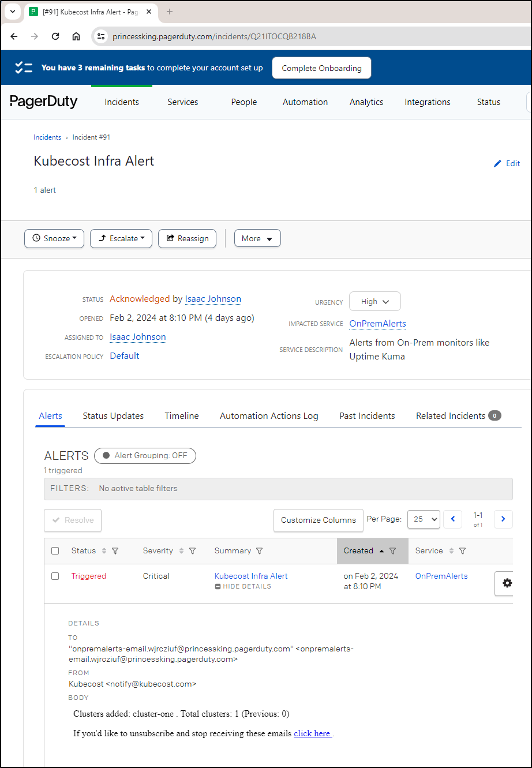Switch to the Timeline tab
The width and height of the screenshot is (532, 768).
[x=182, y=415]
